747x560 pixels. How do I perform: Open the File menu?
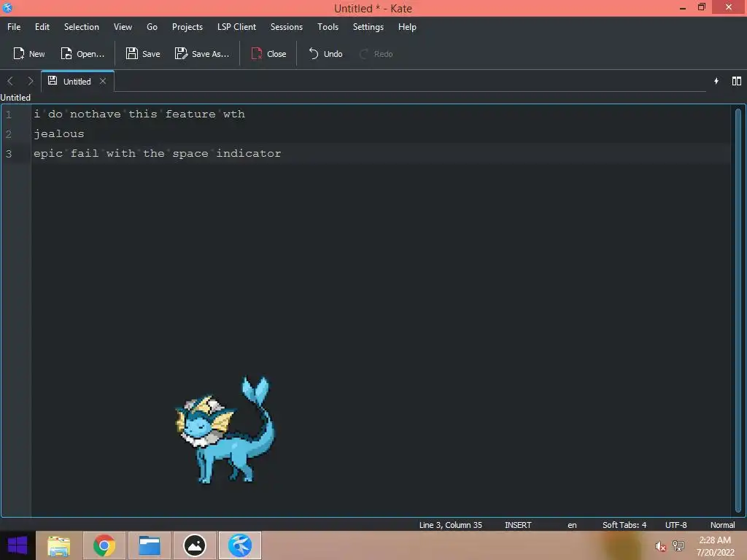point(14,27)
